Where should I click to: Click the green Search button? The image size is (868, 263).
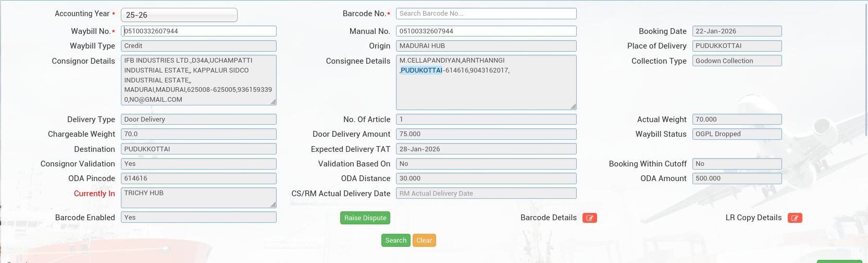[x=395, y=241]
